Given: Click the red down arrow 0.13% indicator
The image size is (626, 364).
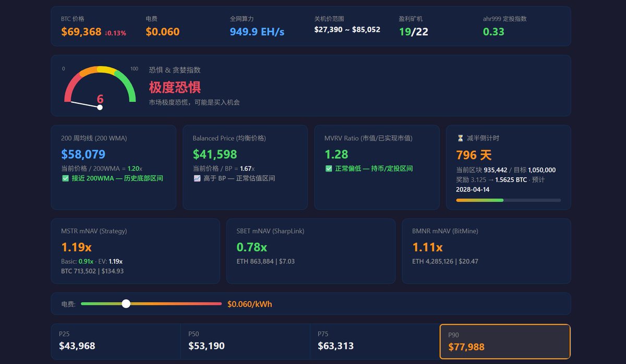Looking at the screenshot, I should [115, 33].
